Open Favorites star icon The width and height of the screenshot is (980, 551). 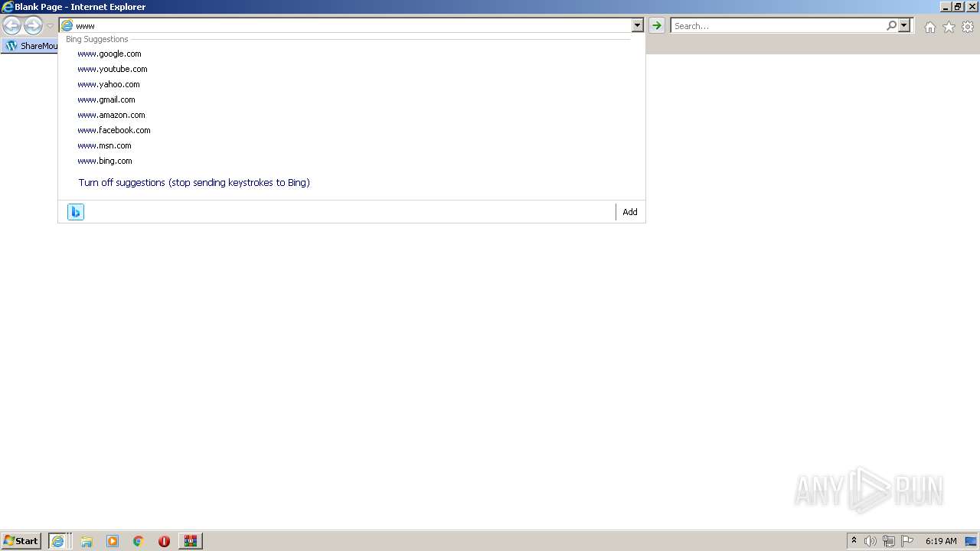[x=949, y=27]
